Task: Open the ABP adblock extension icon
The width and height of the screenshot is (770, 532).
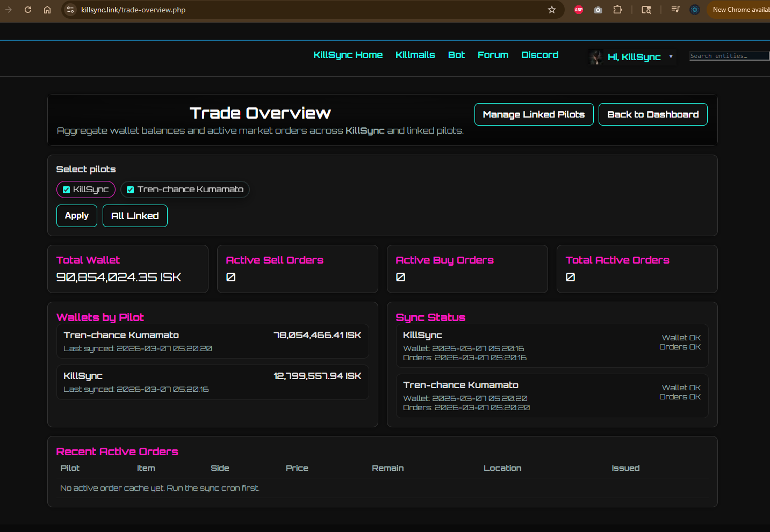Action: click(579, 10)
